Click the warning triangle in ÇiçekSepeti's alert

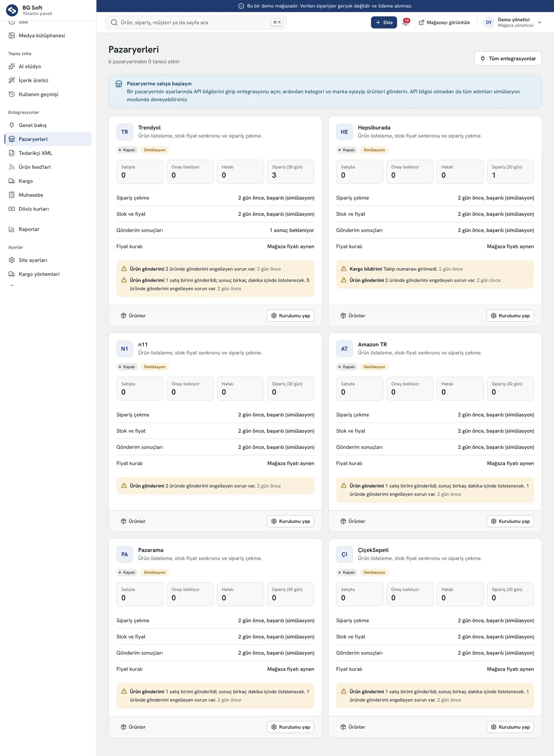[x=344, y=691]
